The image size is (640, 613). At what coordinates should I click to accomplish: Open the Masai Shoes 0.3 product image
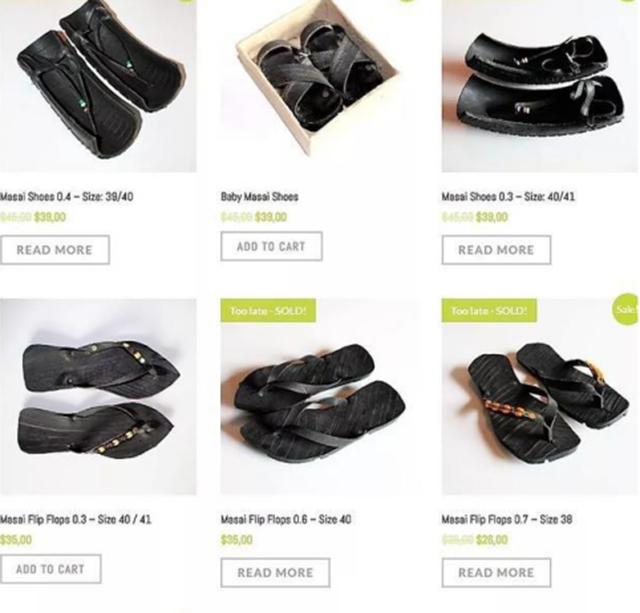(540, 86)
